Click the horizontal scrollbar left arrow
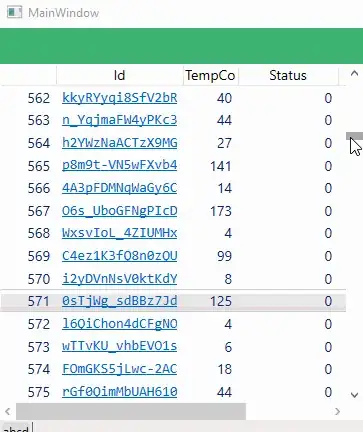The width and height of the screenshot is (363, 432). (8, 411)
